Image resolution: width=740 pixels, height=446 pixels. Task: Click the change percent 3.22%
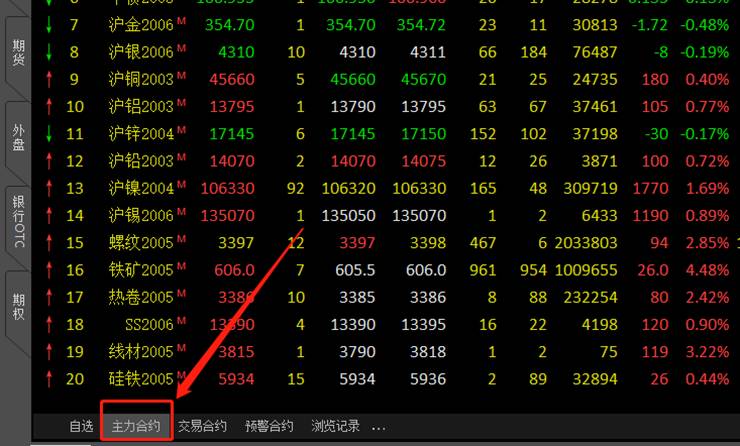click(707, 352)
